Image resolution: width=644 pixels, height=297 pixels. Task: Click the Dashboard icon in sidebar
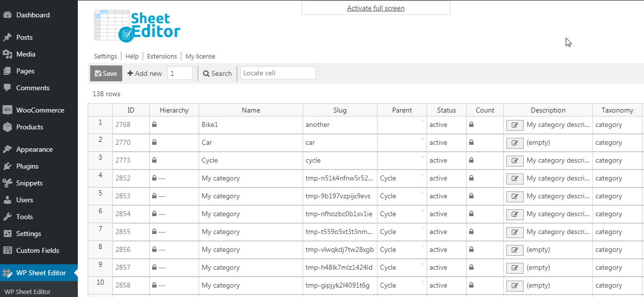[x=7, y=15]
